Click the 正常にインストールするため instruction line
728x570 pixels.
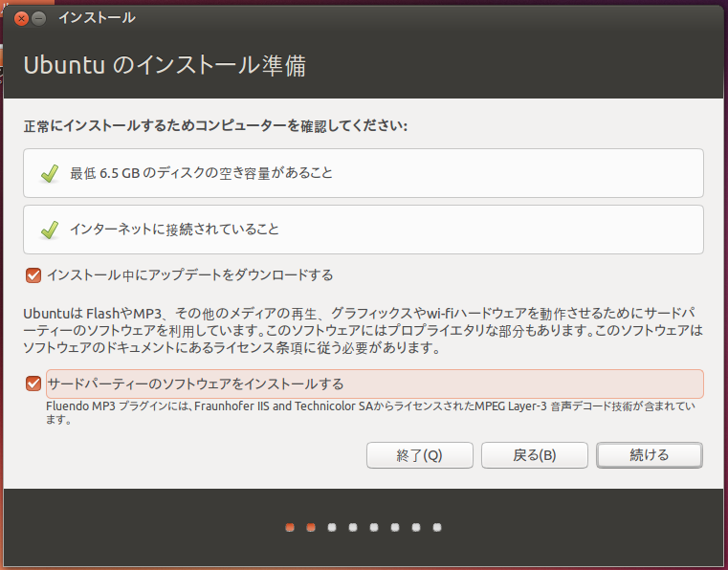(215, 126)
